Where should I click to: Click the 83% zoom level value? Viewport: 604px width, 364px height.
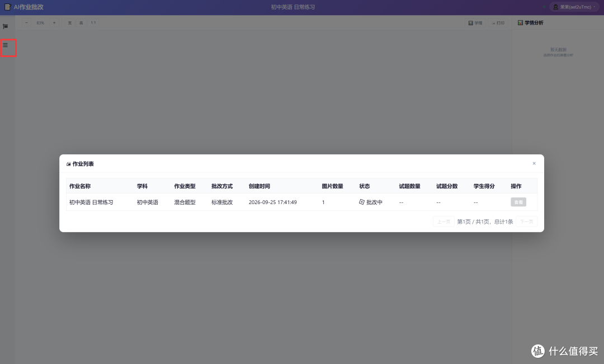[40, 23]
